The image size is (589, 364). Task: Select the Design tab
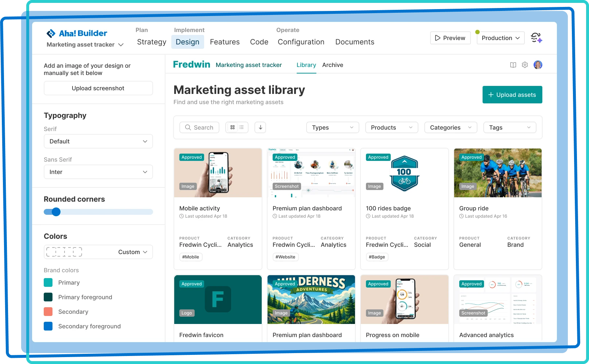pyautogui.click(x=188, y=42)
